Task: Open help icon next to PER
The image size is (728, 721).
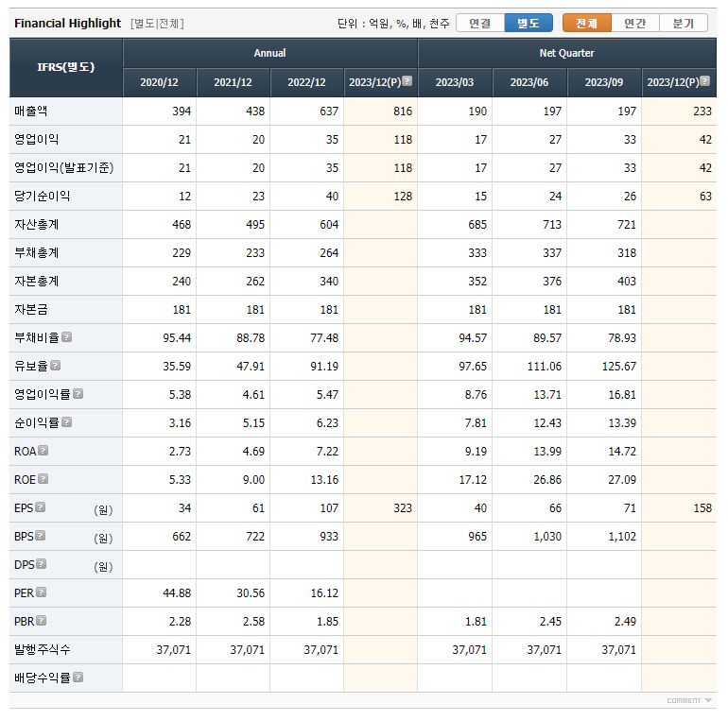Action: 42,592
